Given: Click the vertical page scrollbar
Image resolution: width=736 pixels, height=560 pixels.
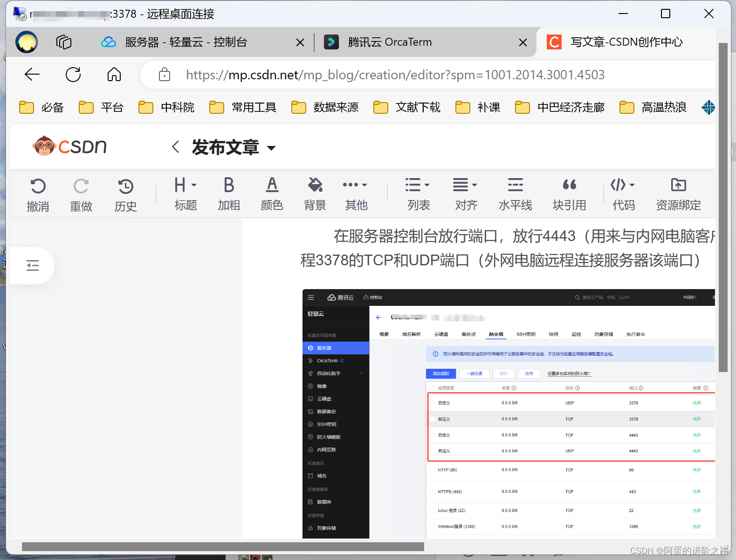Looking at the screenshot, I should click(x=723, y=207).
